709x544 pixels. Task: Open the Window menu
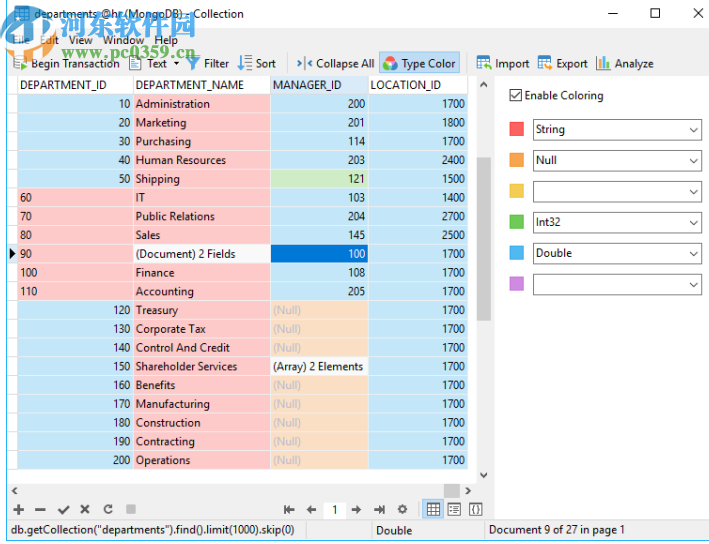click(x=123, y=40)
